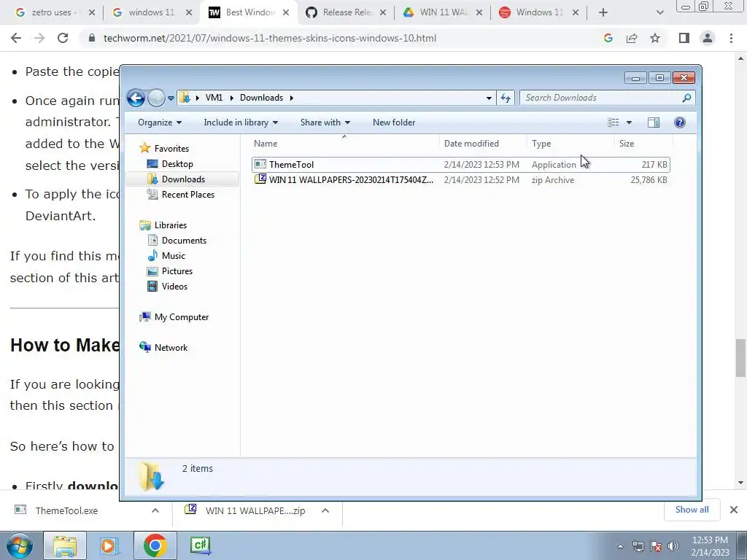Image resolution: width=747 pixels, height=560 pixels.
Task: Switch to windows 11 Google tab
Action: click(152, 12)
